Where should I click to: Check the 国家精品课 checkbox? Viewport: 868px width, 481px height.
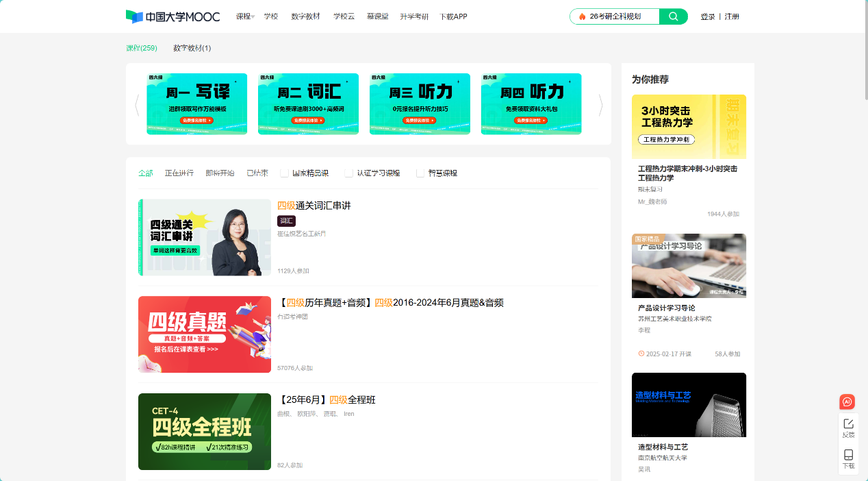pos(285,173)
